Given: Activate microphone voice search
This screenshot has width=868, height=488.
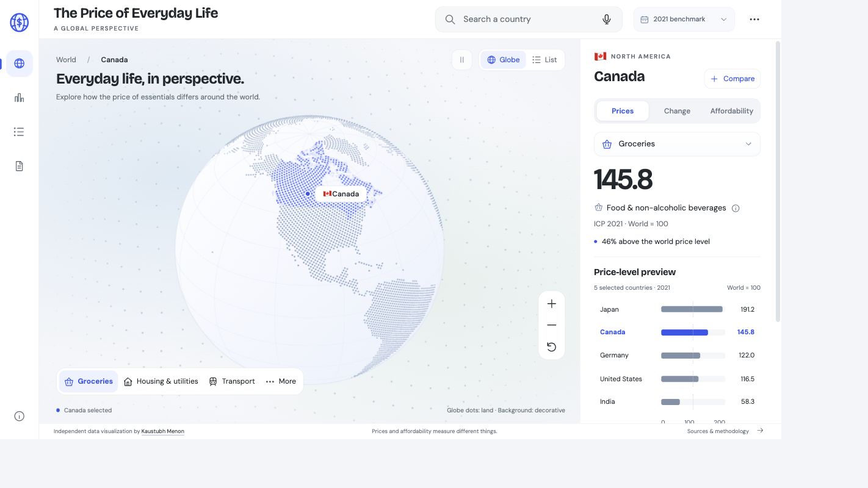Looking at the screenshot, I should 607,20.
